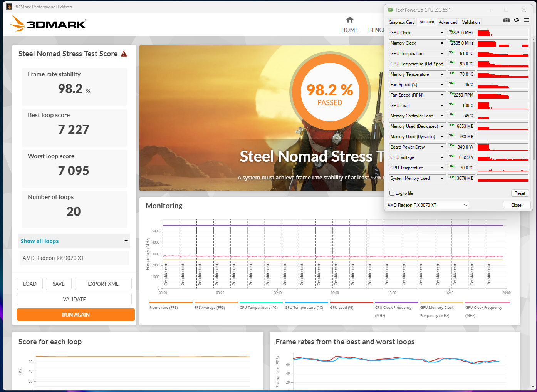Click the LOAD button
Screen dimensions: 537x392
point(30,284)
